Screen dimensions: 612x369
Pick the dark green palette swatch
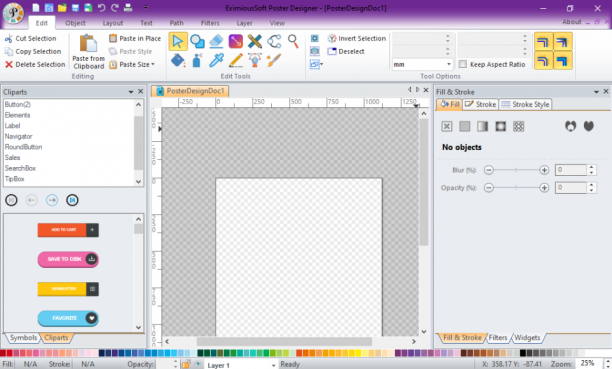200,353
